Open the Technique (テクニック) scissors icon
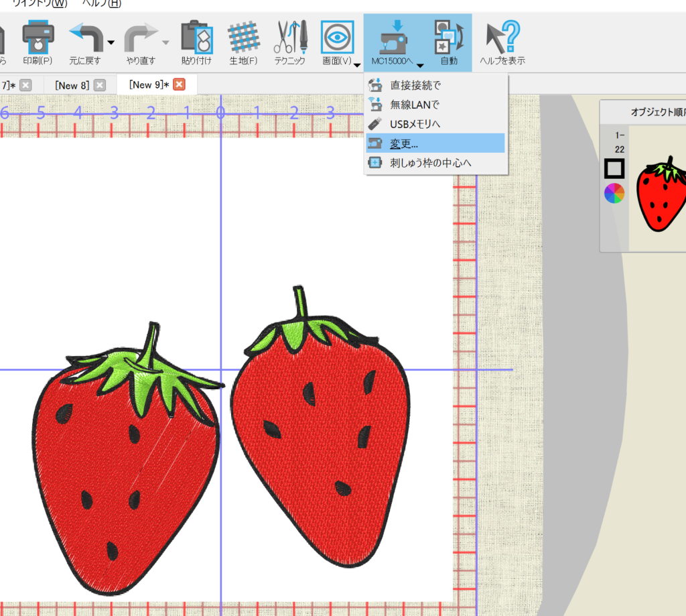Viewport: 686px width, 616px height. [289, 38]
